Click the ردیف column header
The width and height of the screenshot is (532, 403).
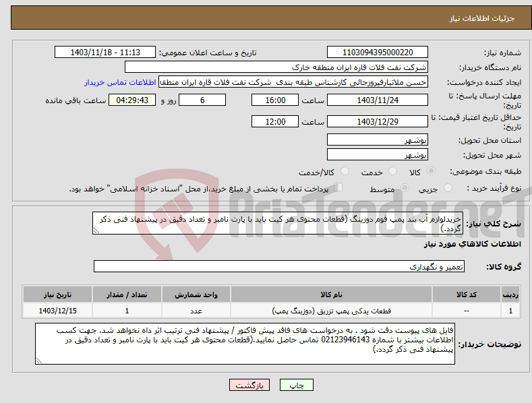(x=510, y=294)
